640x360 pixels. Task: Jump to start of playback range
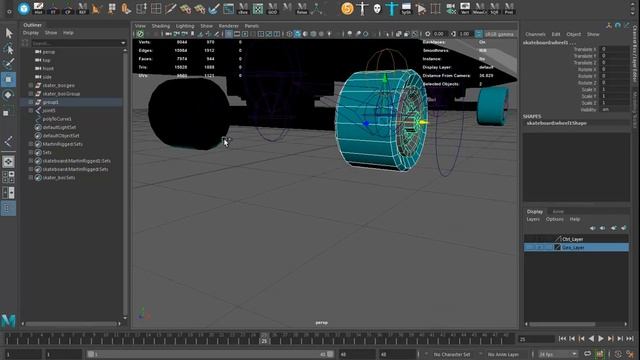(562, 338)
